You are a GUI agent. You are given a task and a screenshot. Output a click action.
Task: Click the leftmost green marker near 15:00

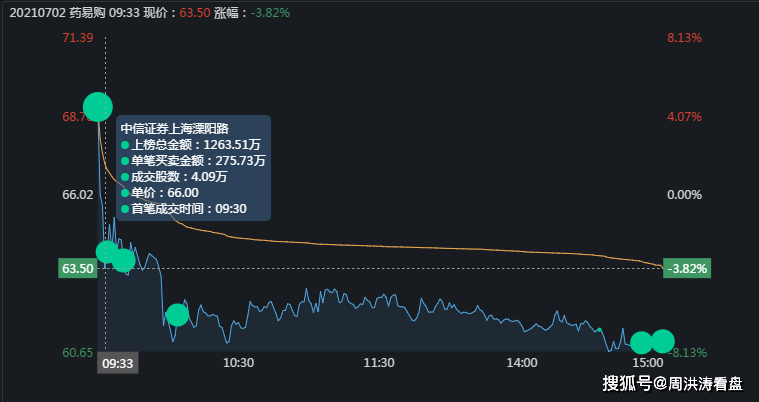tap(641, 343)
